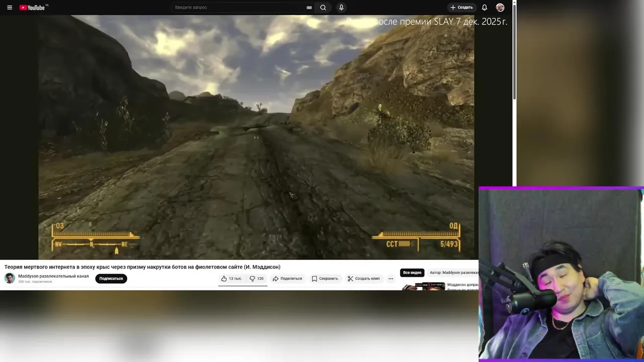Select the 'Автор: Maddyson' chip
Screen dimensions: 644x362
pyautogui.click(x=453, y=273)
